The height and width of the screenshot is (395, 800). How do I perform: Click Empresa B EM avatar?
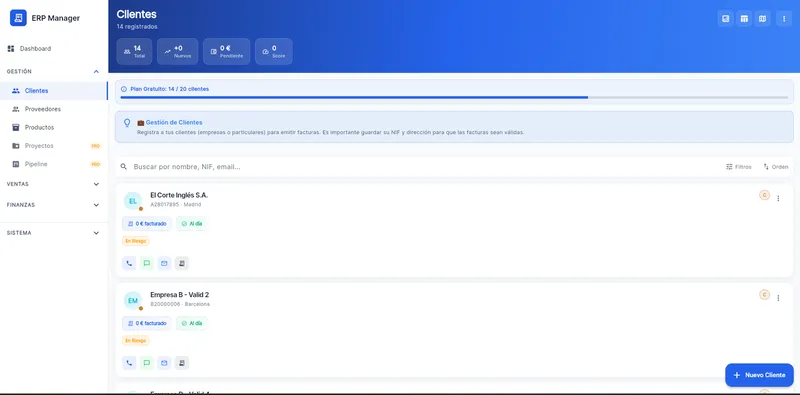click(133, 301)
